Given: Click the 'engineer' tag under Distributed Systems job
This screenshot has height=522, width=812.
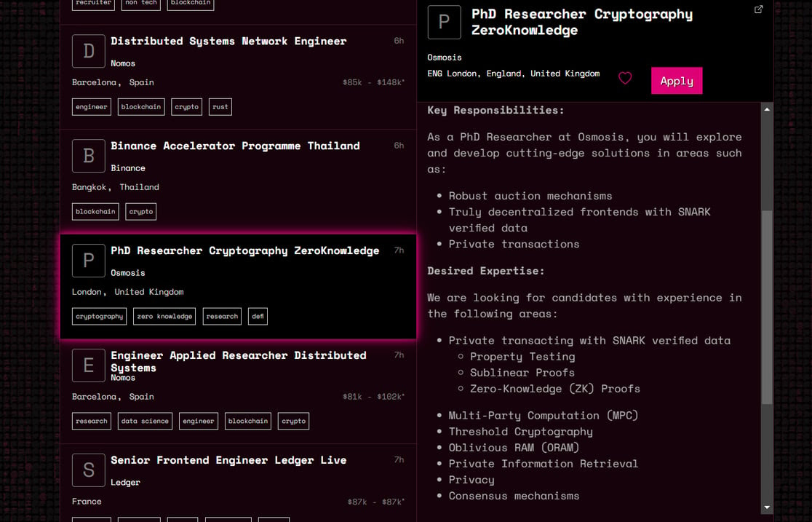Looking at the screenshot, I should [x=91, y=107].
